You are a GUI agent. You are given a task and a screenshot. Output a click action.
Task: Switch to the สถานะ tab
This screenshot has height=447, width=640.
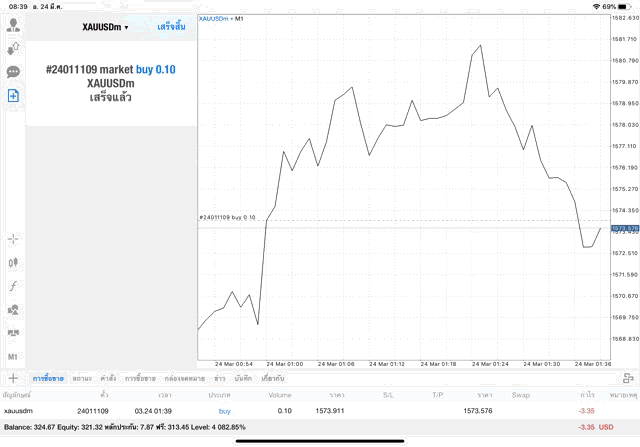point(83,378)
